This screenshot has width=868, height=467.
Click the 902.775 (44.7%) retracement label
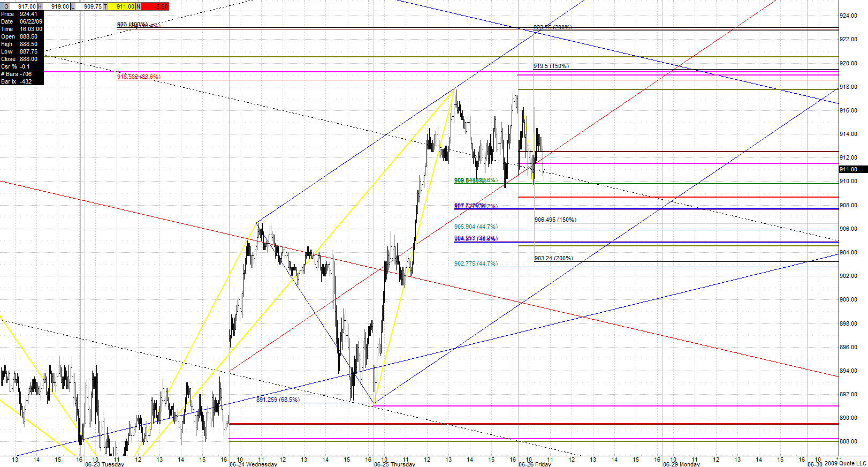tap(476, 263)
